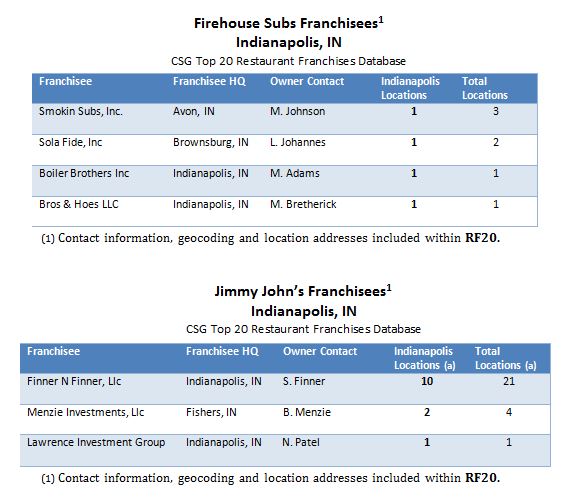
Task: Click the Firehouse Subs Franchisees title
Action: click(289, 23)
